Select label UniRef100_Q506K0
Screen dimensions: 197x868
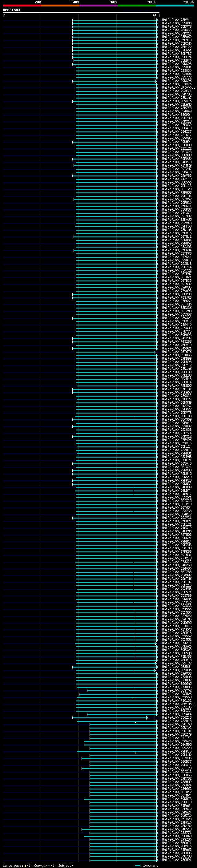[x=177, y=741]
